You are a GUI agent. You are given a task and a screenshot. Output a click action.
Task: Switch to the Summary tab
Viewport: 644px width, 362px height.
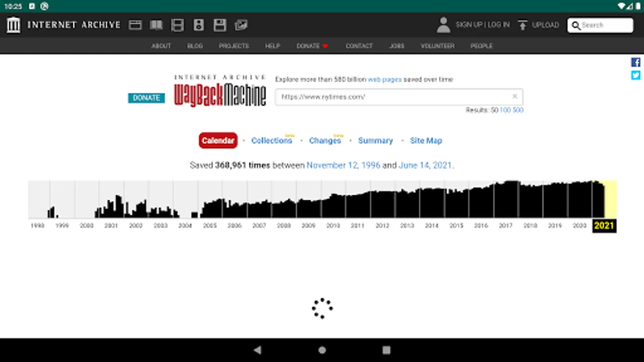(x=376, y=140)
